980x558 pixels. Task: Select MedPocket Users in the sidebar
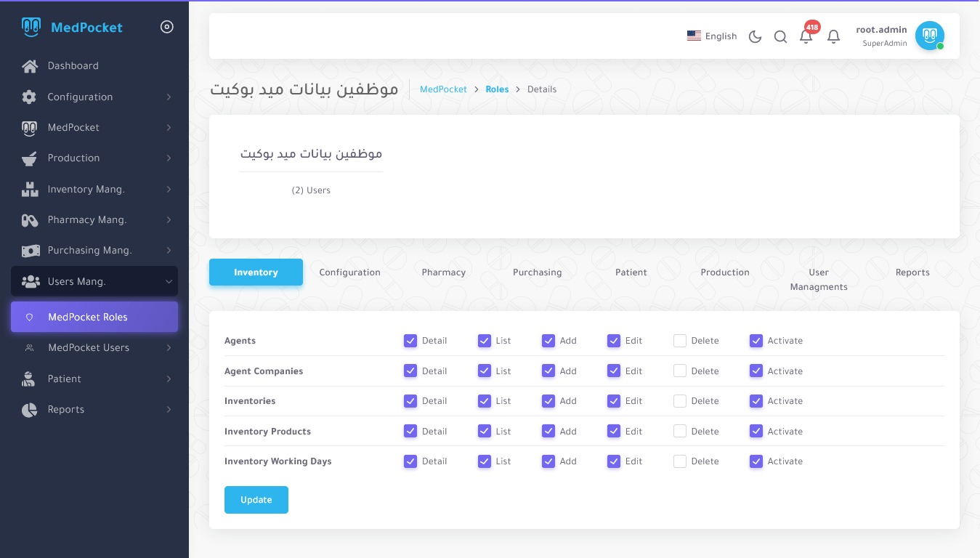pos(89,348)
